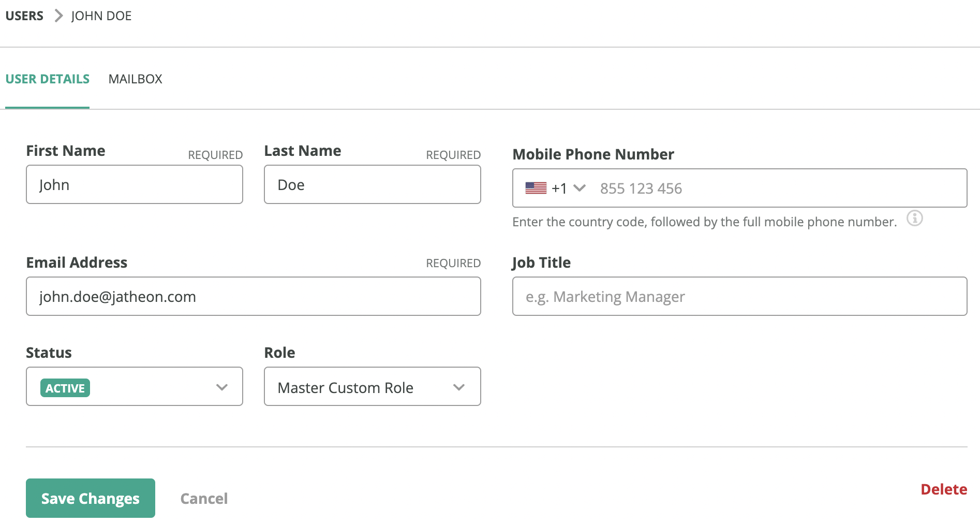The image size is (980, 523).
Task: Expand the Status dropdown
Action: [x=135, y=386]
